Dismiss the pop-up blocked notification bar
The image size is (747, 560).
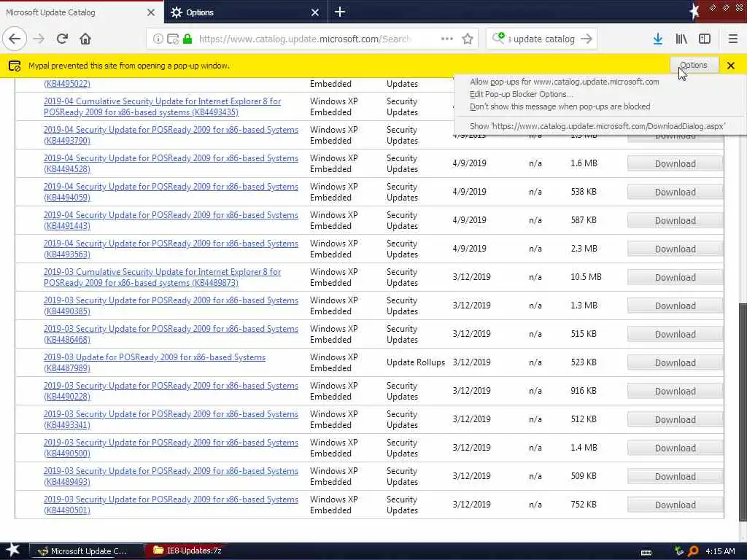pos(730,65)
